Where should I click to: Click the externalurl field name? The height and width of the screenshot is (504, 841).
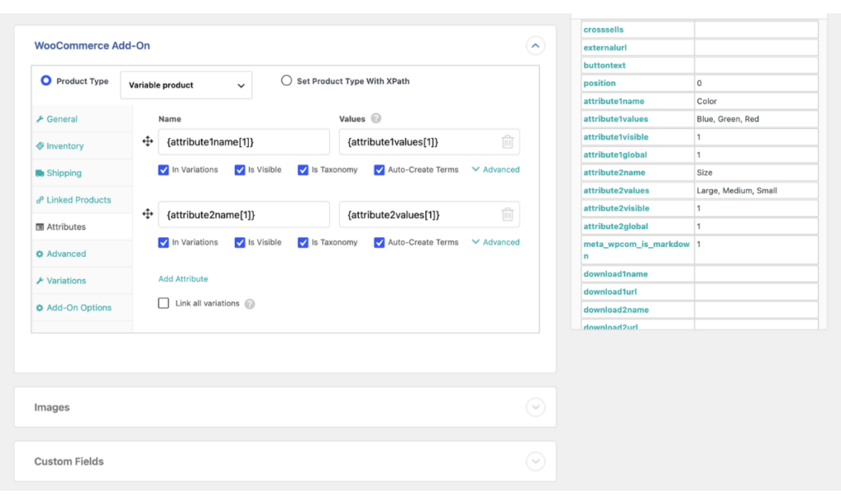click(x=605, y=47)
